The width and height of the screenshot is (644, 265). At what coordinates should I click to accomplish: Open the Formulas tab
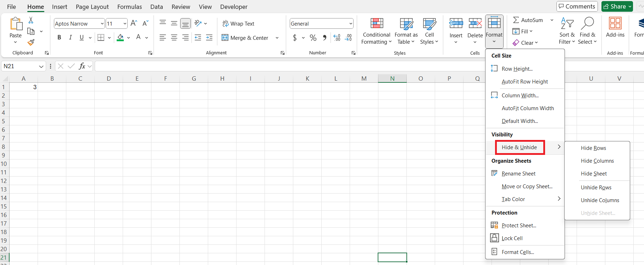coord(129,7)
